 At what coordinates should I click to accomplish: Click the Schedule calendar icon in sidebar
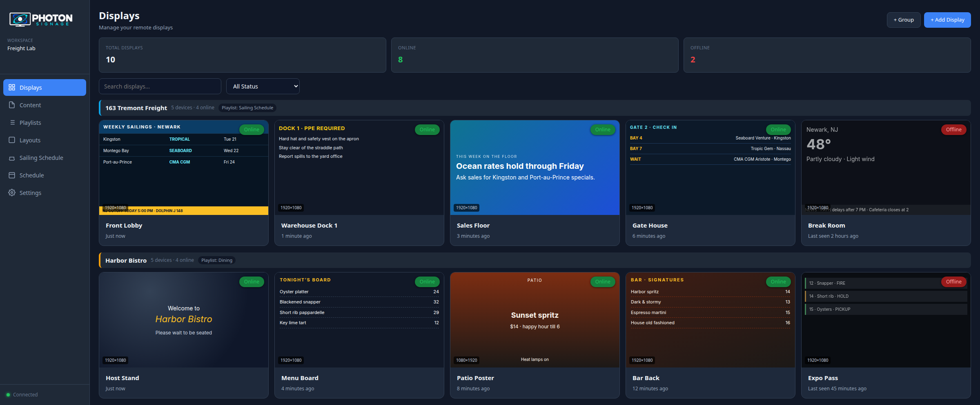pyautogui.click(x=12, y=175)
